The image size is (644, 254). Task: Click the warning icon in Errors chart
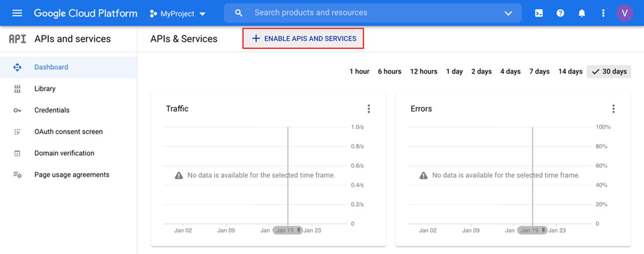point(424,175)
